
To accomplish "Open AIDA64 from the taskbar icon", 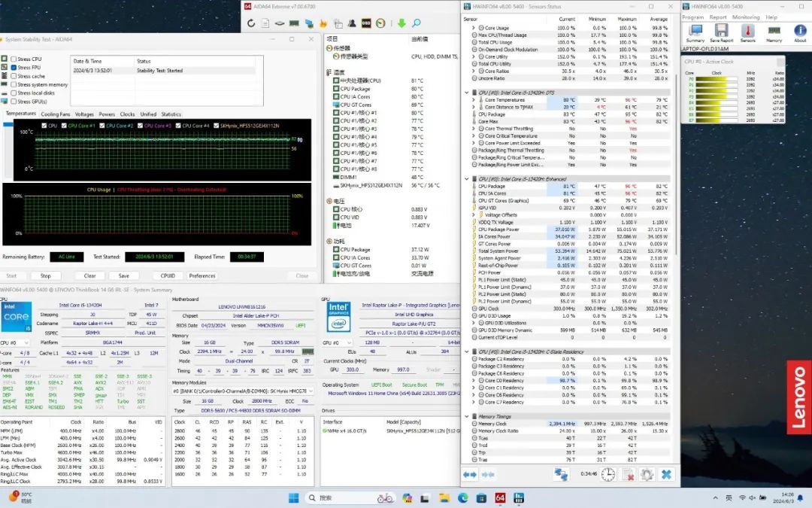I will coord(500,498).
